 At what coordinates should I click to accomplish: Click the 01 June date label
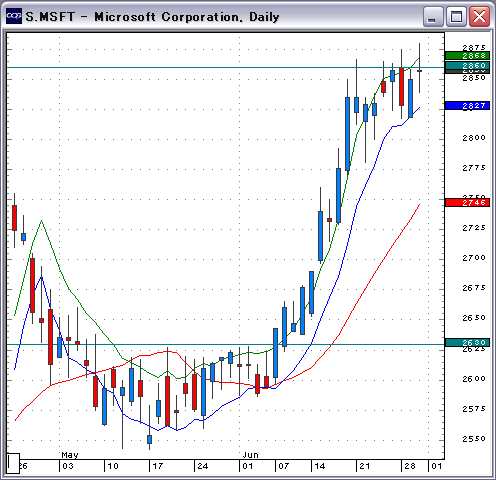click(248, 466)
